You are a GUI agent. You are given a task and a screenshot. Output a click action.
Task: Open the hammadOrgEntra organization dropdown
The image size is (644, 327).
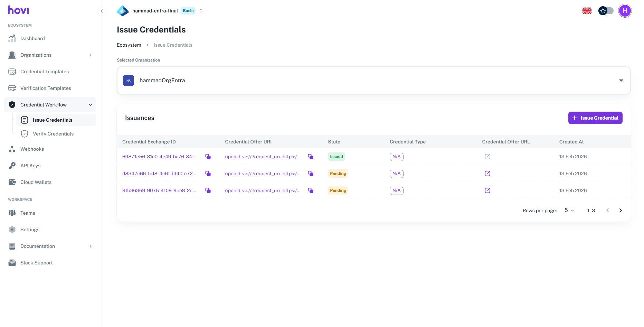373,81
